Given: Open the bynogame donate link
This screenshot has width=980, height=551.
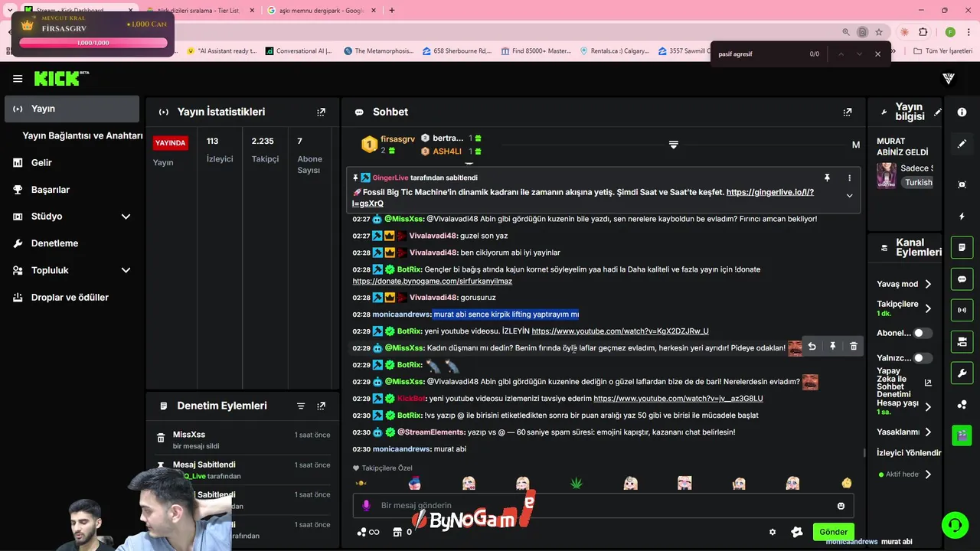Looking at the screenshot, I should 433,281.
